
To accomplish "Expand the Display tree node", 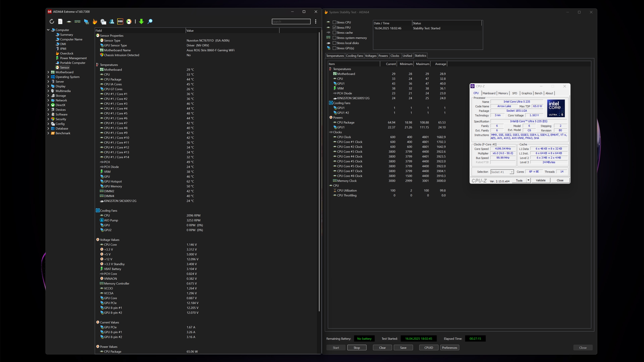I will pos(48,86).
